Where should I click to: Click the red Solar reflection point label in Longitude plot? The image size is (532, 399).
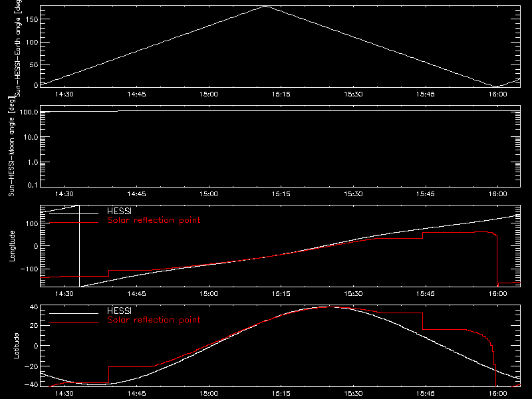coord(154,220)
